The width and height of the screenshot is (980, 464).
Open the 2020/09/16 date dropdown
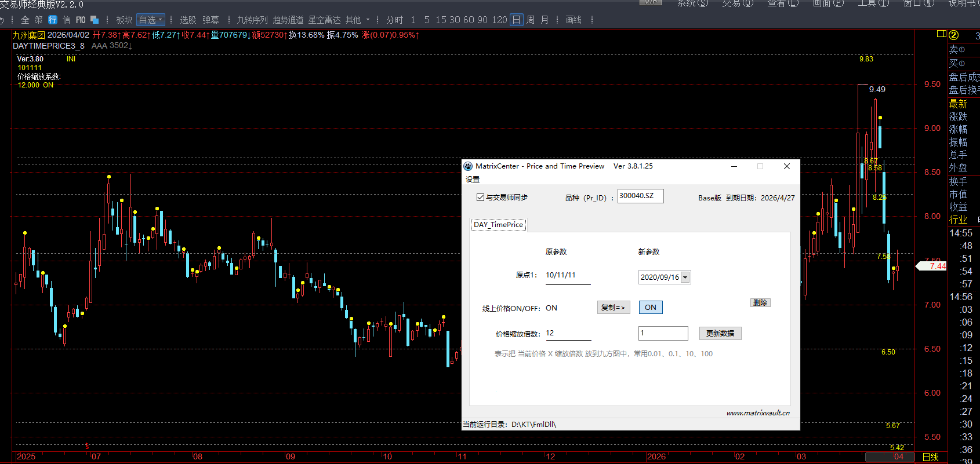tap(685, 277)
